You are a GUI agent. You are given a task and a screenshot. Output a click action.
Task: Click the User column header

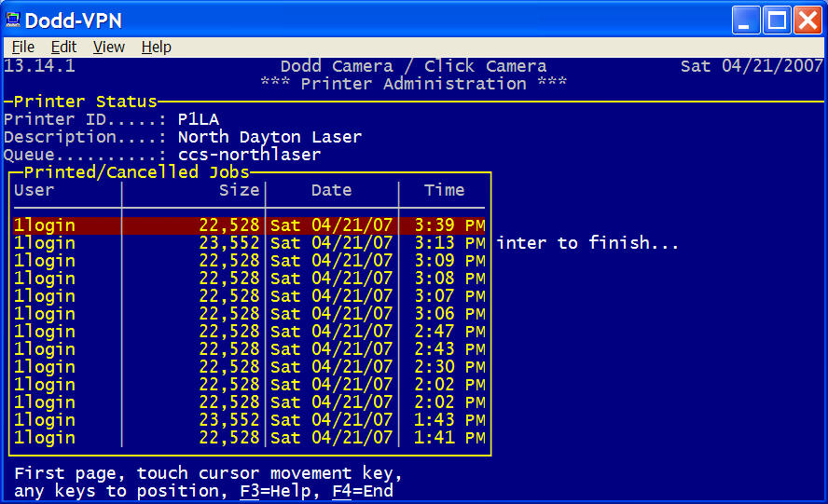[34, 190]
